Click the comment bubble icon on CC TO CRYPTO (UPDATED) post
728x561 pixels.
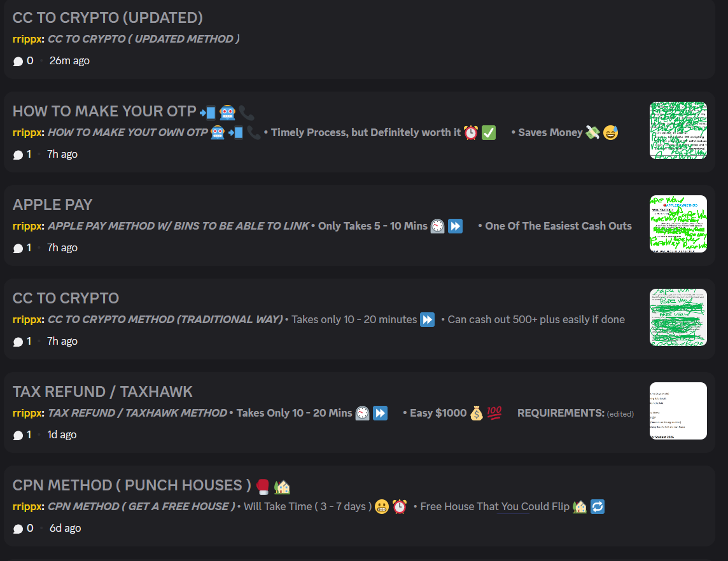tap(18, 61)
